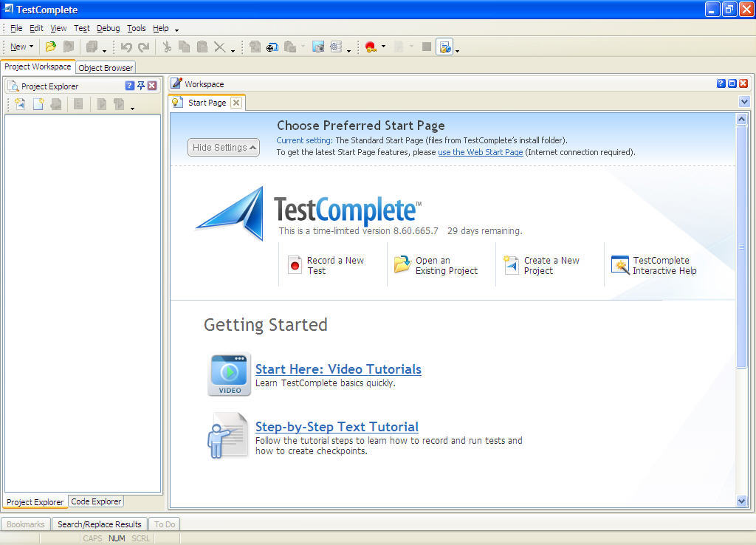The width and height of the screenshot is (756, 545).
Task: Switch to the Code Explorer tab
Action: coord(96,501)
